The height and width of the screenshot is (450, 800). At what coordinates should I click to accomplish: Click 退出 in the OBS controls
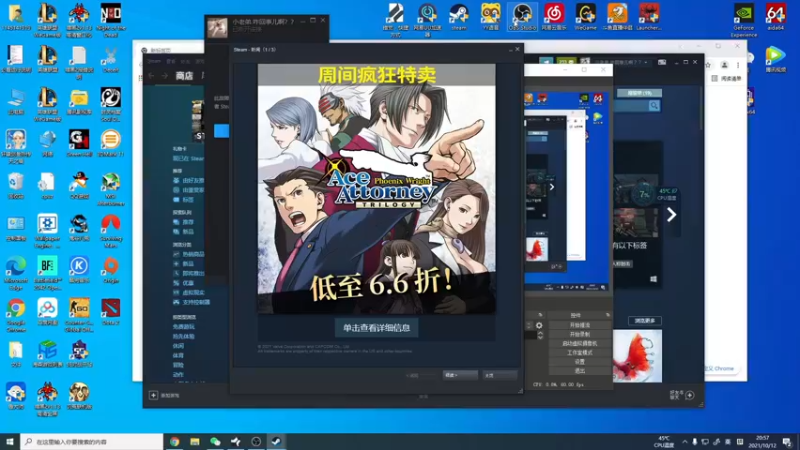pos(580,371)
